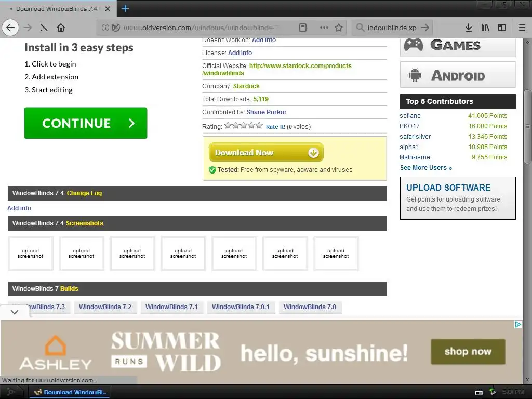This screenshot has width=532, height=399.
Task: Click See More Users link
Action: point(426,168)
